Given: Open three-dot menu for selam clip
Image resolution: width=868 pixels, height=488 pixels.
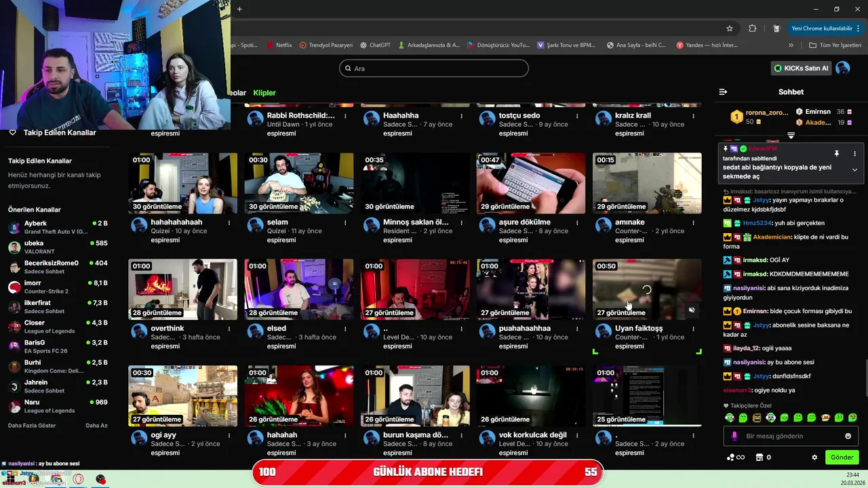Looking at the screenshot, I should click(345, 222).
